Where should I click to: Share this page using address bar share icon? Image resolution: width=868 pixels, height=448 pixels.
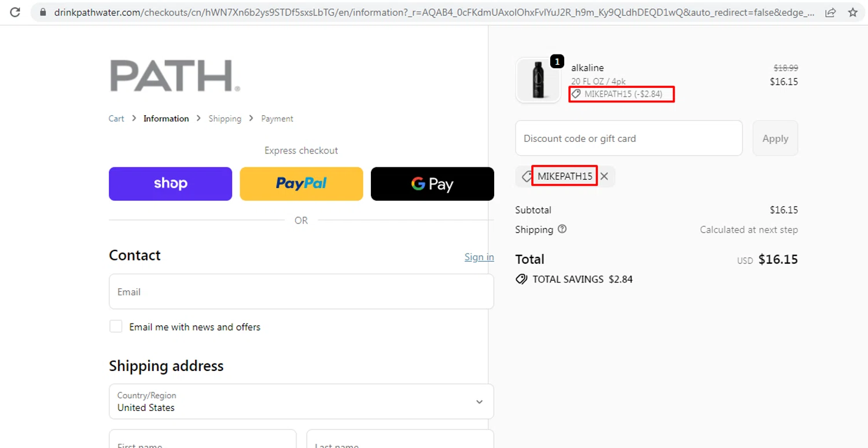coord(830,12)
